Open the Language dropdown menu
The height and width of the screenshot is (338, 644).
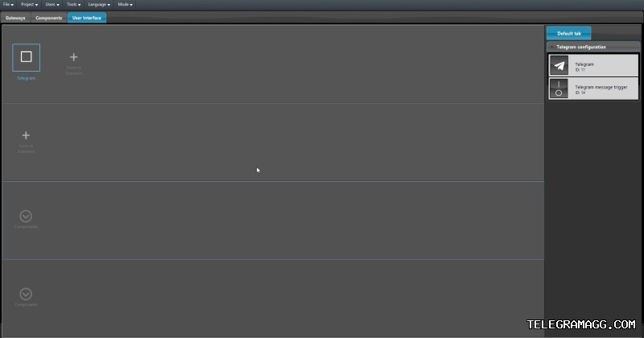(x=99, y=5)
